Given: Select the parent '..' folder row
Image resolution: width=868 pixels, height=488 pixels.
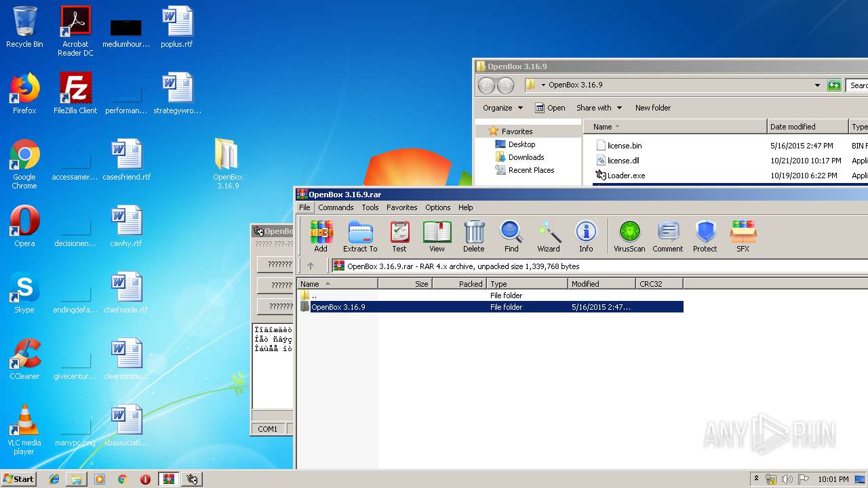Looking at the screenshot, I should [490, 296].
